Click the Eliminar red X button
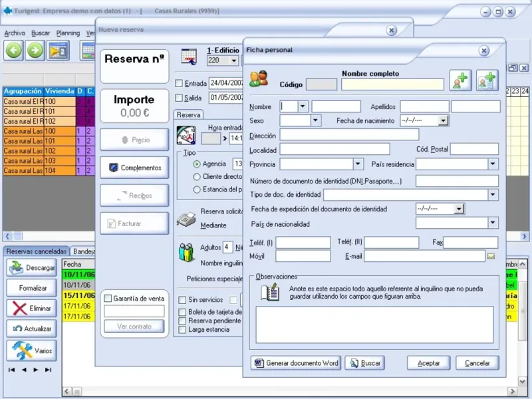 [x=31, y=309]
